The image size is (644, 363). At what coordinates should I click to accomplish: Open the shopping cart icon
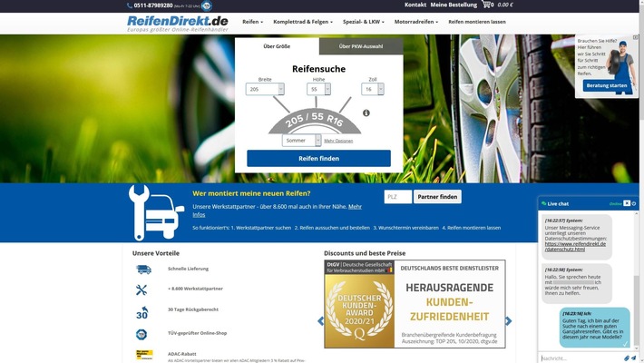[486, 5]
